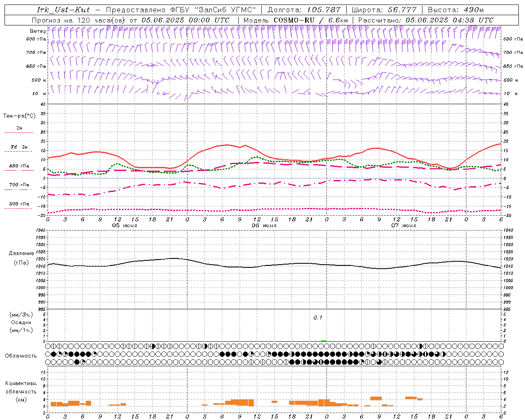The image size is (525, 420).
Task: Click the station title "Irk_Ust-Kut"
Action: point(64,10)
